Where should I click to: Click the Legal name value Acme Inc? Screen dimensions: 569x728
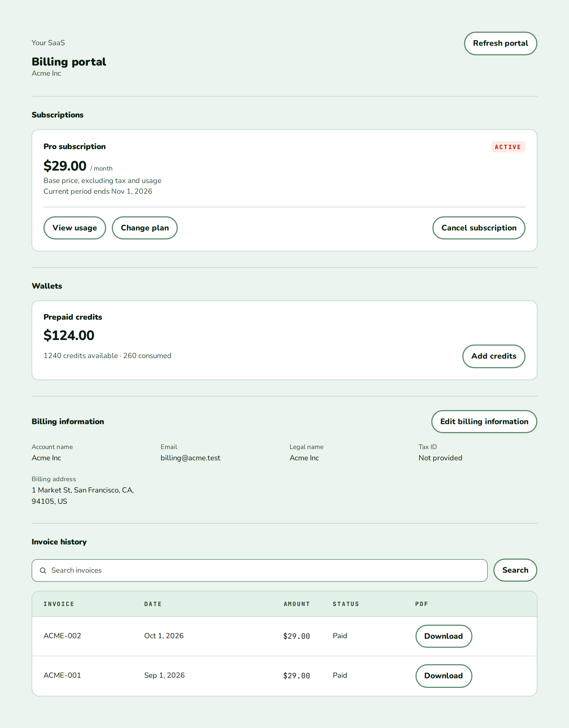pos(304,458)
